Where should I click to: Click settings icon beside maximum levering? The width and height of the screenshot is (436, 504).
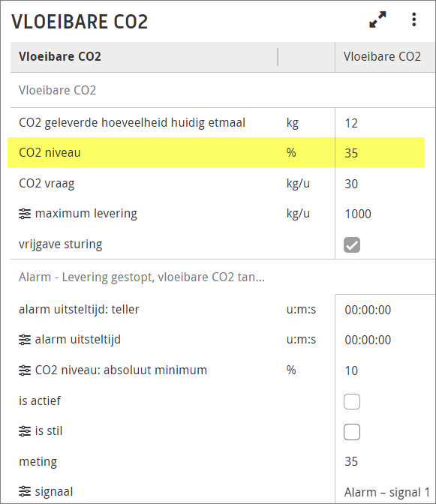(25, 214)
